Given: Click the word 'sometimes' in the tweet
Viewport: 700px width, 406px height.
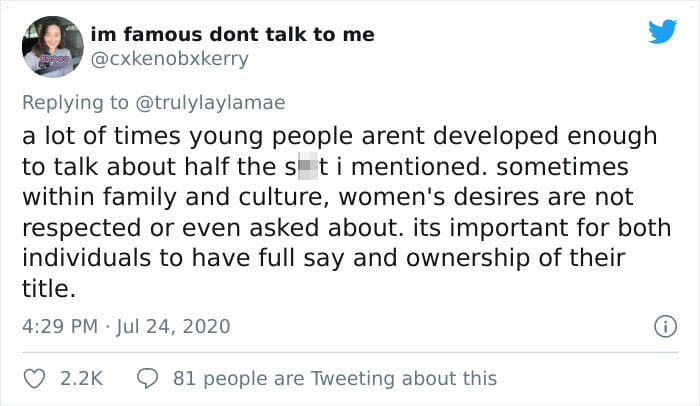Looking at the screenshot, I should click(562, 167).
